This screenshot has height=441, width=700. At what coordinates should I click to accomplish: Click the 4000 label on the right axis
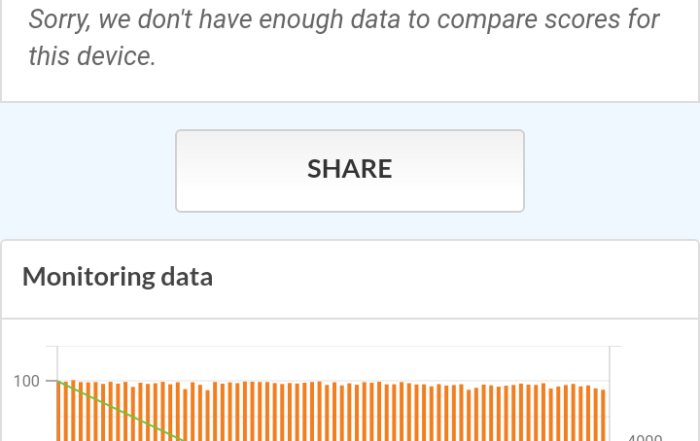(643, 437)
